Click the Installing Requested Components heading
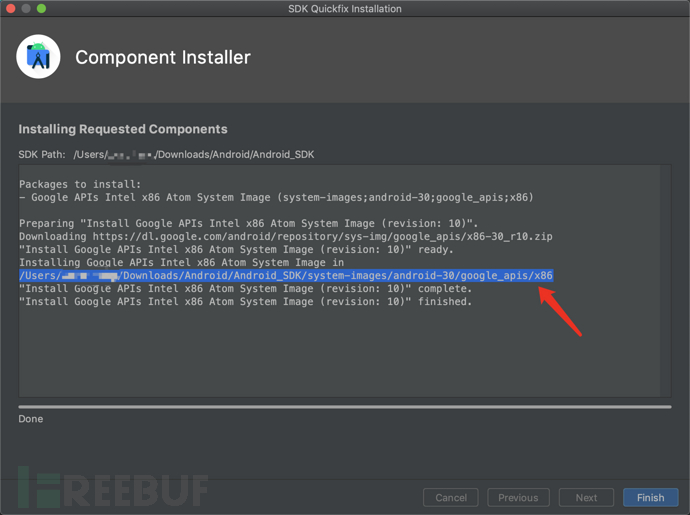 point(123,129)
